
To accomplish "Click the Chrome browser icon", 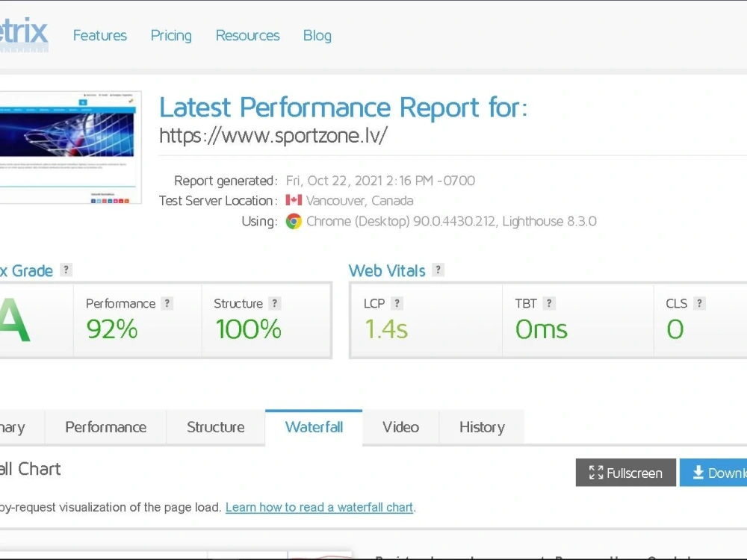I will pyautogui.click(x=294, y=221).
